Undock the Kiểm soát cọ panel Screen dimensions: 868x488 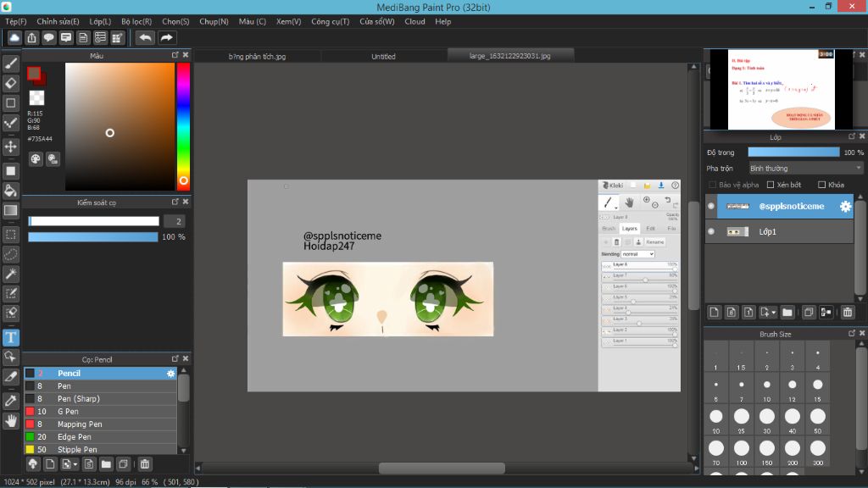[175, 202]
